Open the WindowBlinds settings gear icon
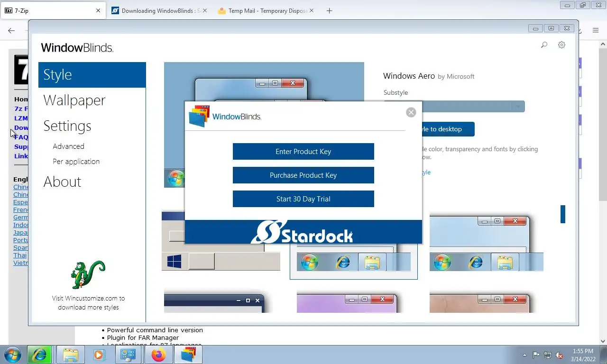This screenshot has width=607, height=364. tap(561, 45)
